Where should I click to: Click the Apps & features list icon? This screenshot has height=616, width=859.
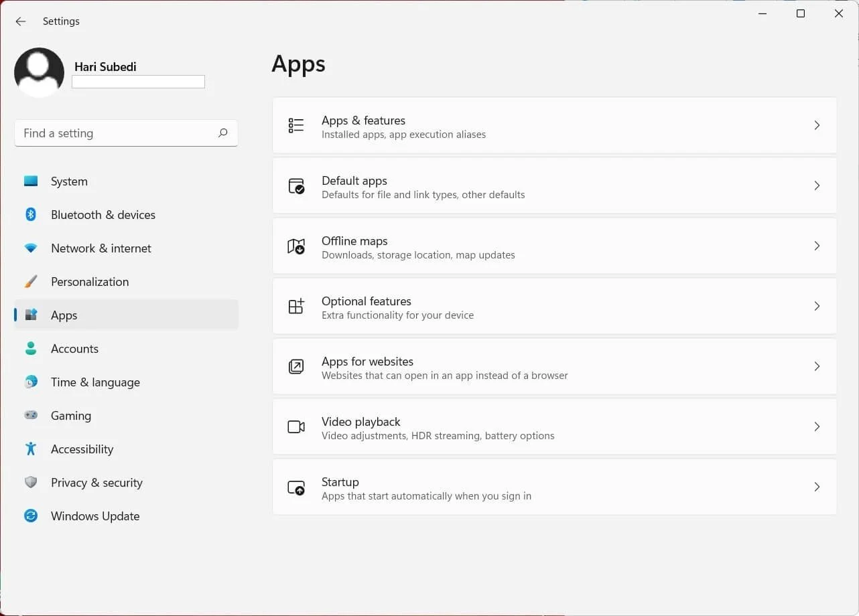pos(295,125)
